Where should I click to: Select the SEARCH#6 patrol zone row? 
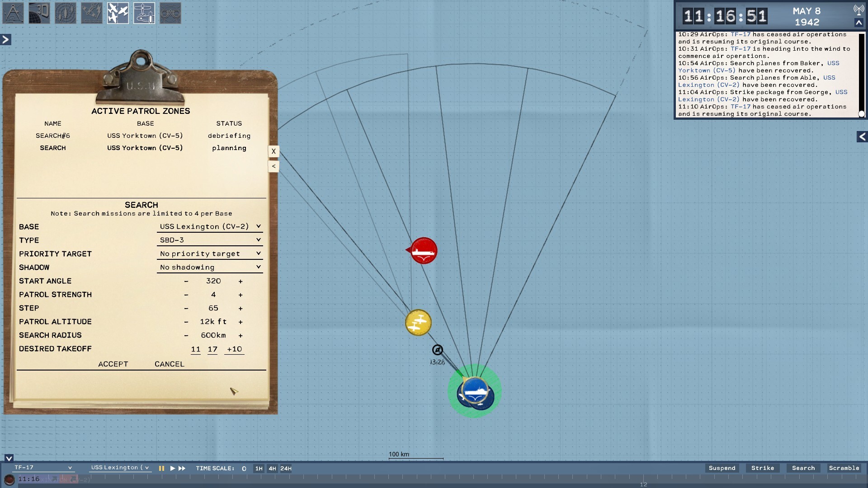(142, 136)
